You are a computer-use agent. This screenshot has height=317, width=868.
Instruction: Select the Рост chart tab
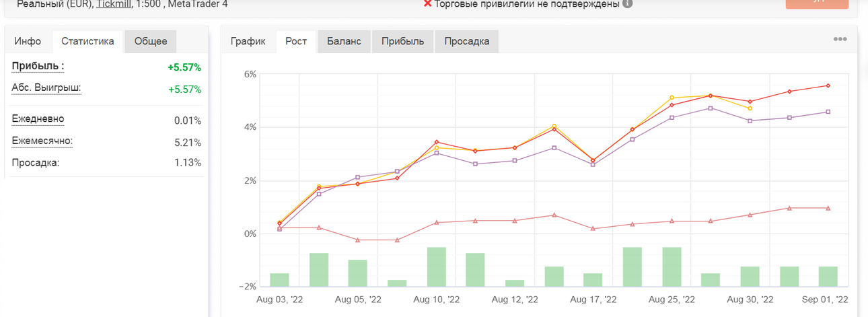click(296, 41)
